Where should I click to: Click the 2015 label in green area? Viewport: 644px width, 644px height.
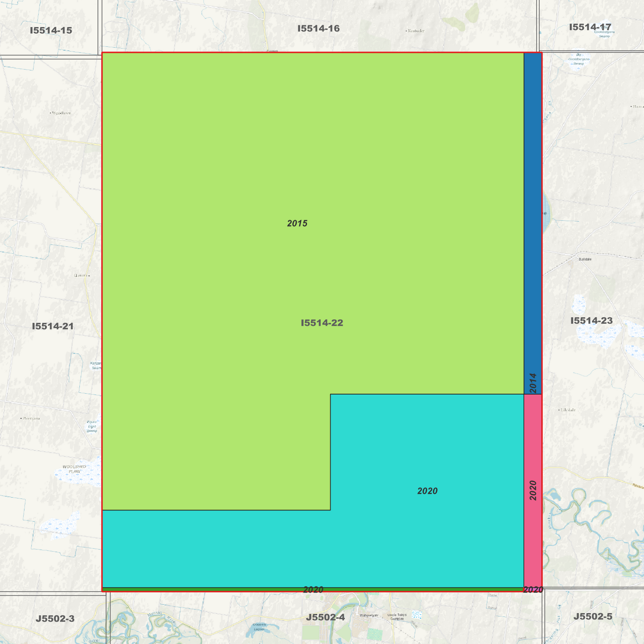pos(297,223)
